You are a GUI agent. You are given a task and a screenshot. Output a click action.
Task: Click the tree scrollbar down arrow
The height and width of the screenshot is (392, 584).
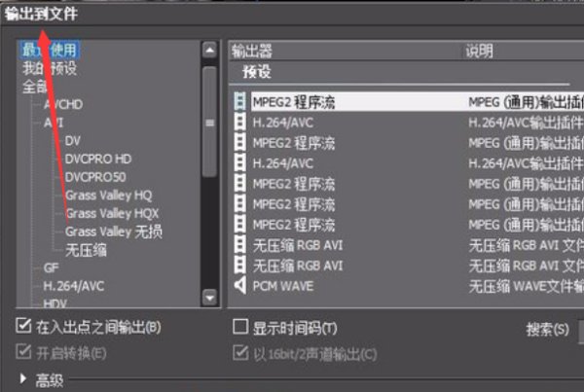(x=209, y=298)
